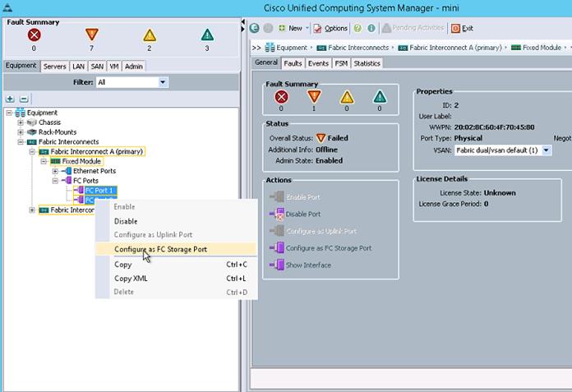
Task: Switch to the Admin navigation tab
Action: [134, 66]
